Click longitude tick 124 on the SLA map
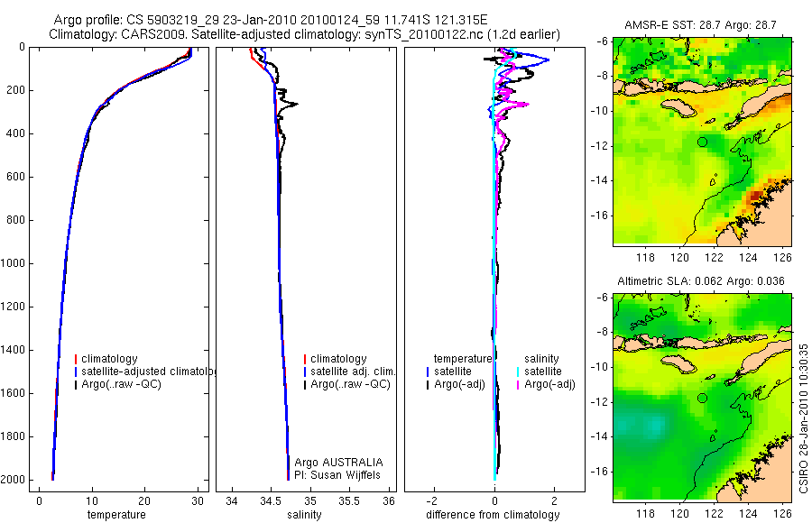 pyautogui.click(x=748, y=514)
